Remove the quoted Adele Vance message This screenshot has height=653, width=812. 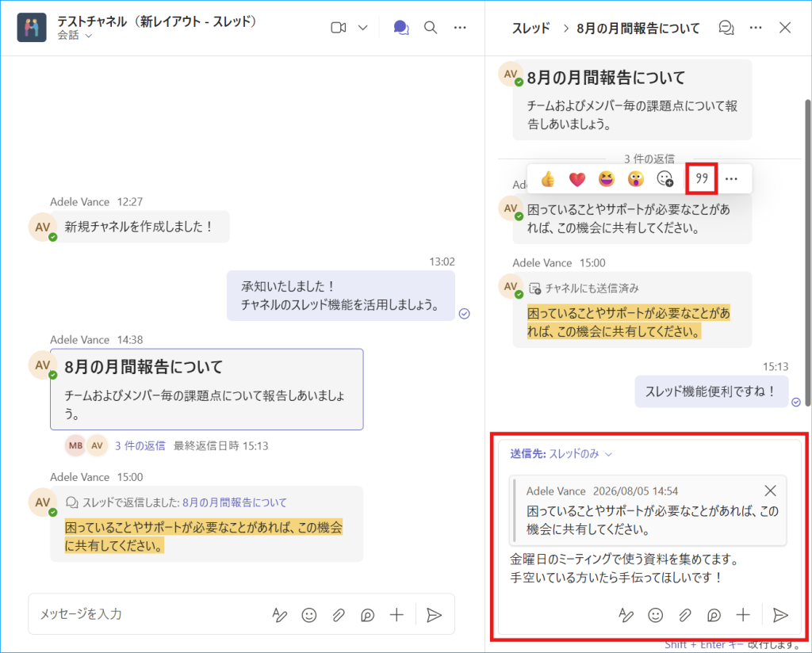click(771, 491)
